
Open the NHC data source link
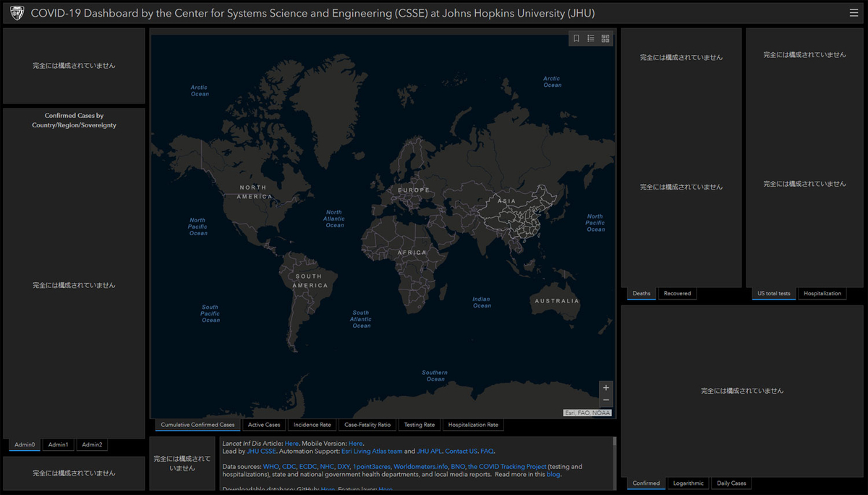327,467
